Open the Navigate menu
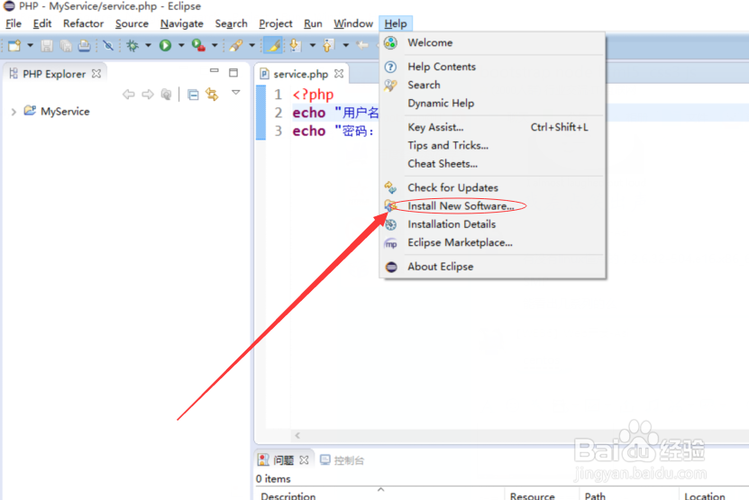The image size is (749, 500). [182, 23]
